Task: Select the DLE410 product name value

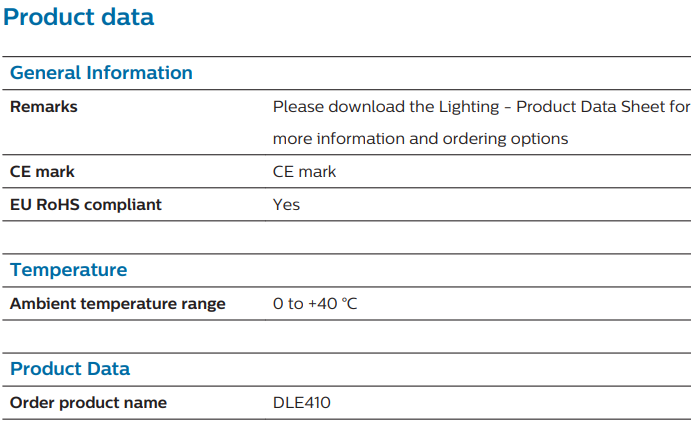Action: tap(301, 403)
